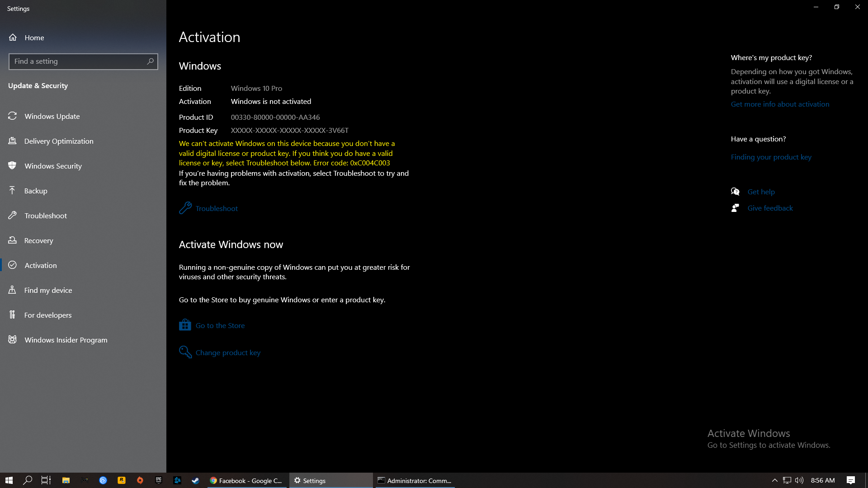Click the Product ID value 00330-80000-00000-AA346
Screen dimensions: 868x488
(x=275, y=117)
